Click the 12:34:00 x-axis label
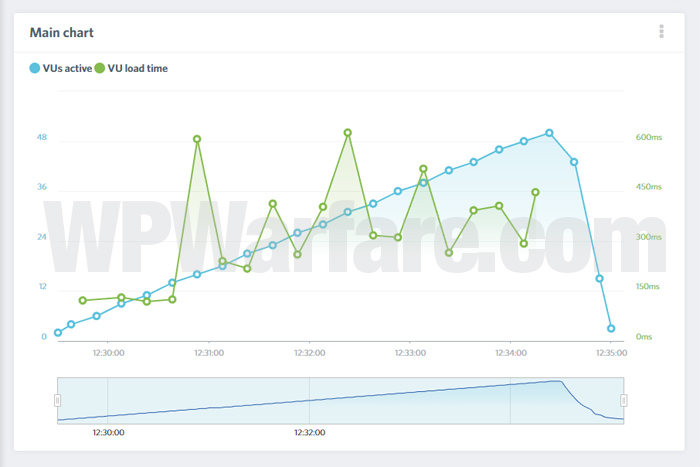This screenshot has height=467, width=700. (x=511, y=353)
